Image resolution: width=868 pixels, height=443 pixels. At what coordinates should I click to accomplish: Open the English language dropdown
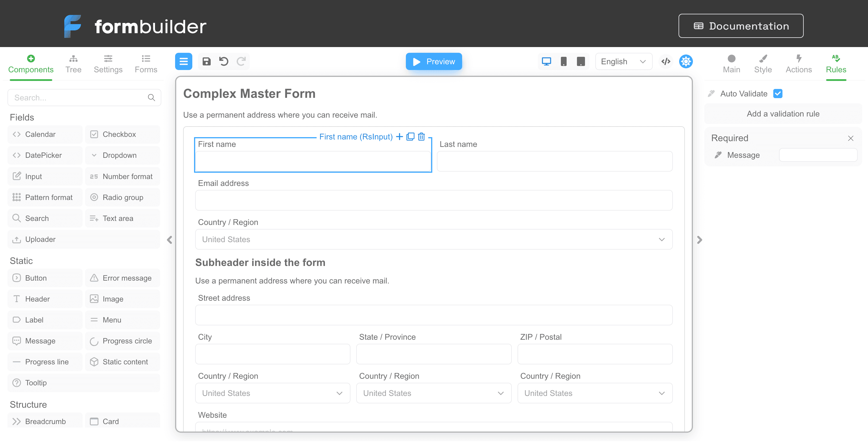(x=623, y=62)
